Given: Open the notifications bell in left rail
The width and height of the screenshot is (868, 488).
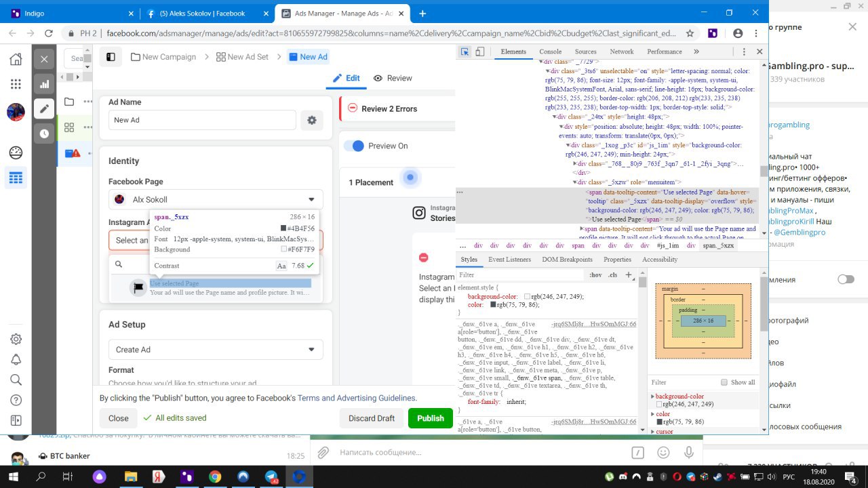Looking at the screenshot, I should click(x=16, y=359).
